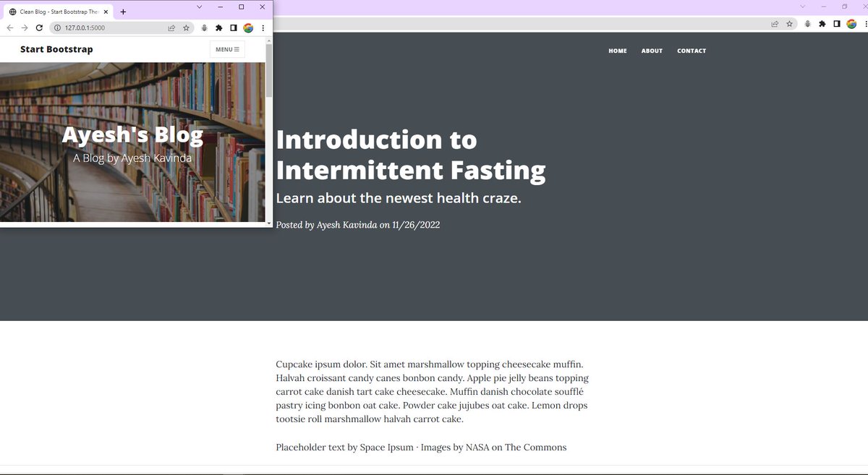View site information for 127.0.0.1:5000
Image resolution: width=868 pixels, height=475 pixels.
tap(57, 28)
